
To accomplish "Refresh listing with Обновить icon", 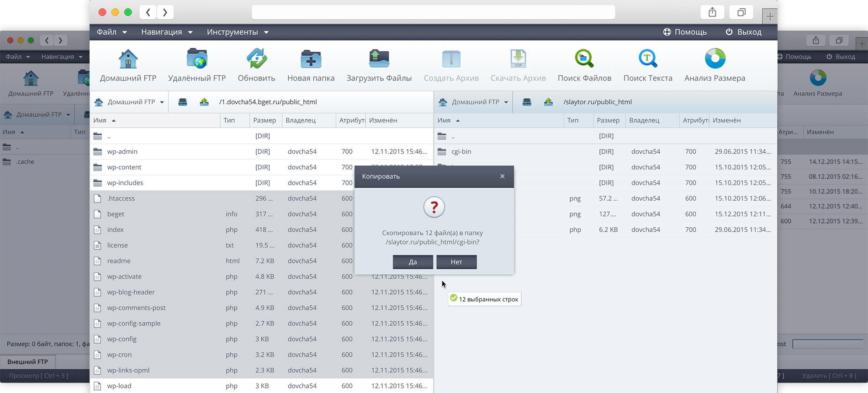I will click(x=256, y=59).
